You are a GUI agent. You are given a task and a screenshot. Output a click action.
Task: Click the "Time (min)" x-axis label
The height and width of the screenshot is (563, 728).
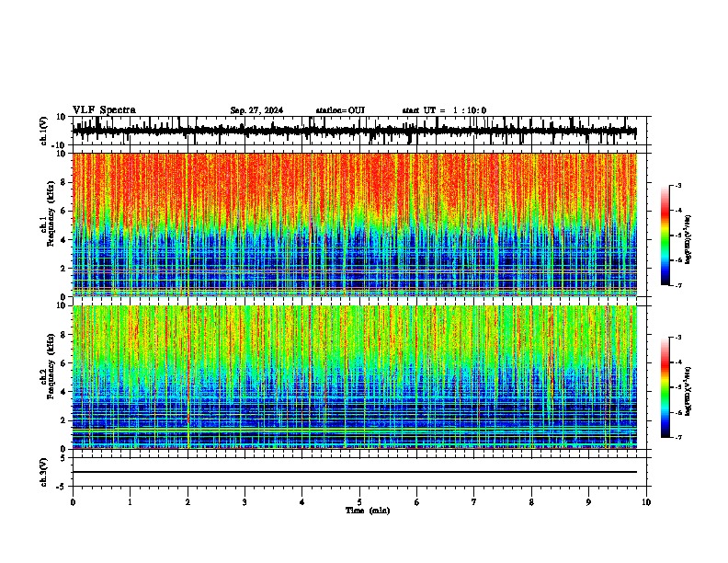tap(368, 511)
